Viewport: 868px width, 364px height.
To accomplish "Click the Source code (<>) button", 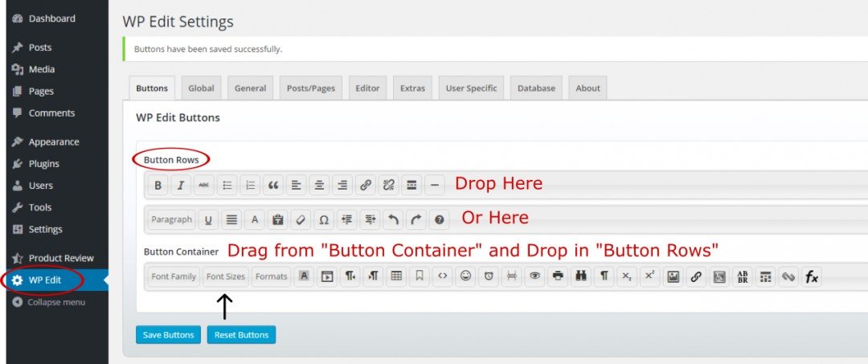I will pyautogui.click(x=442, y=276).
